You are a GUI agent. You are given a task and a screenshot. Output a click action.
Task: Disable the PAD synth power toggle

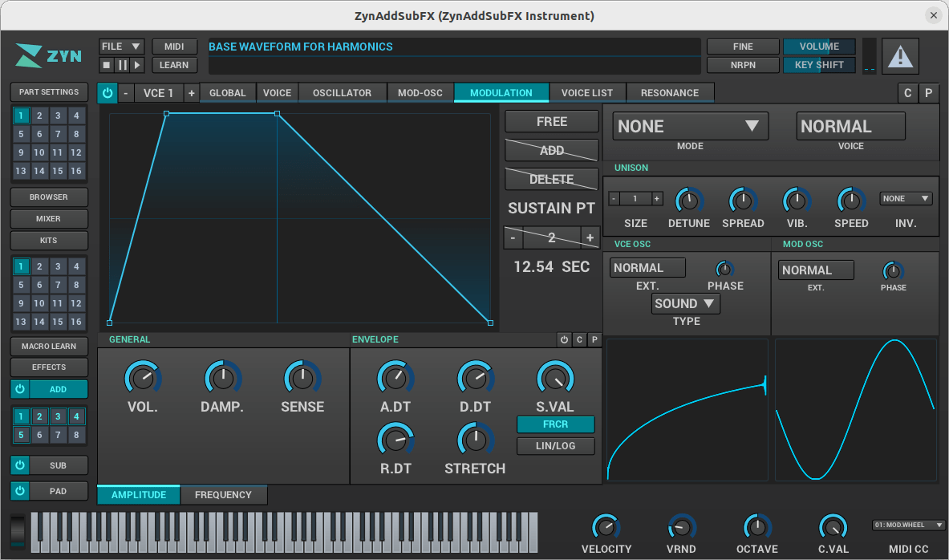point(21,491)
